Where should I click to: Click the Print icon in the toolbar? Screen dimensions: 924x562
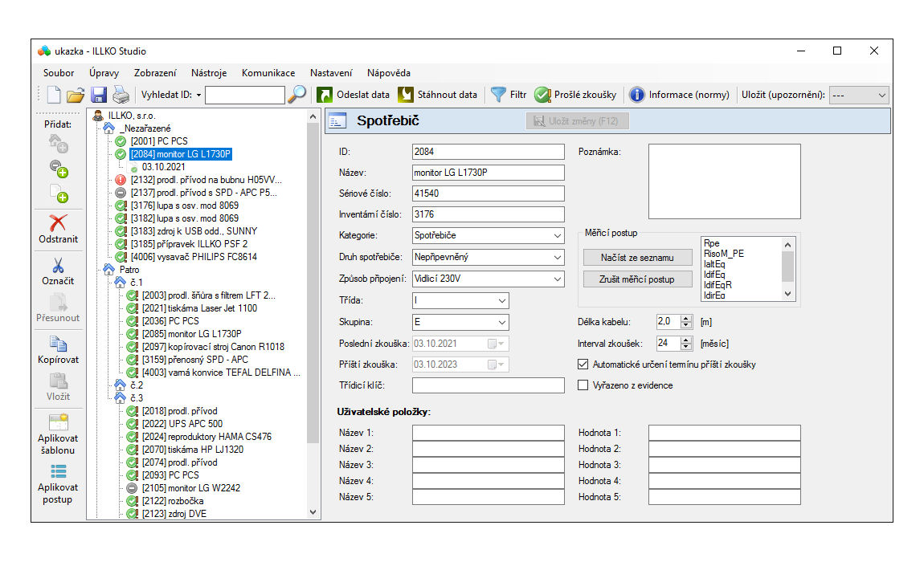(121, 94)
